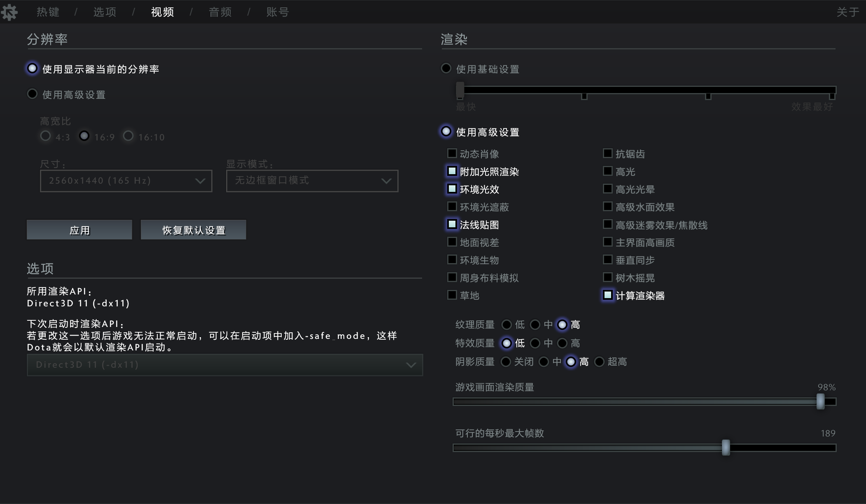Open the 关于 link

tap(848, 12)
